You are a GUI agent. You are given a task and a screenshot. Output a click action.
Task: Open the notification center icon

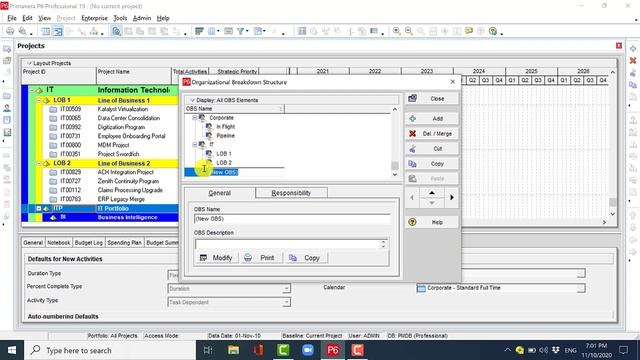(624, 350)
